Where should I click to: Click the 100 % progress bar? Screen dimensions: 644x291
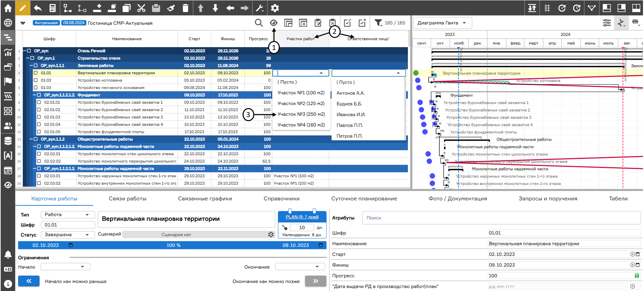coord(173,245)
